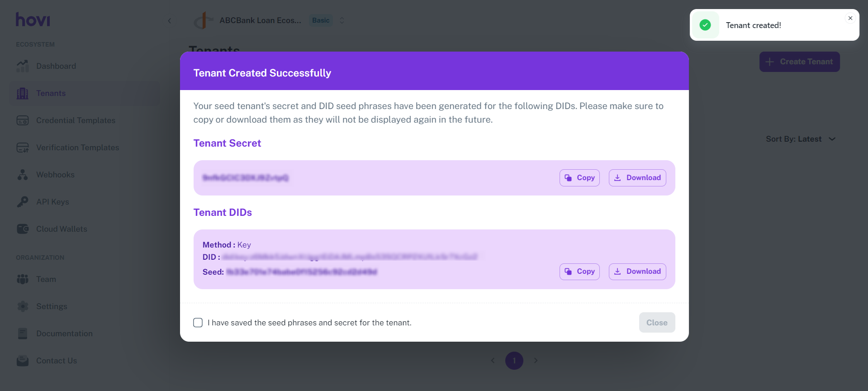Open Verification Templates in sidebar
Screen dimensions: 868x391
77,148
